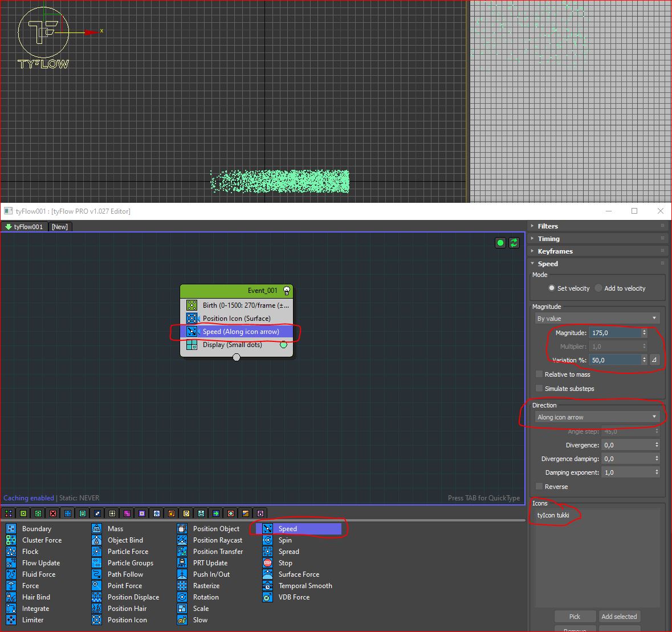
Task: Pick the Stop operator icon
Action: click(x=267, y=563)
